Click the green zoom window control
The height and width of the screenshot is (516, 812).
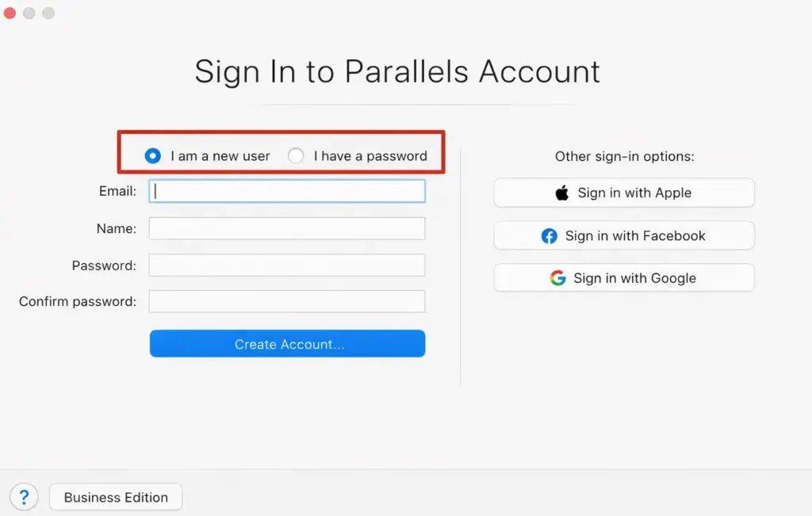[48, 13]
